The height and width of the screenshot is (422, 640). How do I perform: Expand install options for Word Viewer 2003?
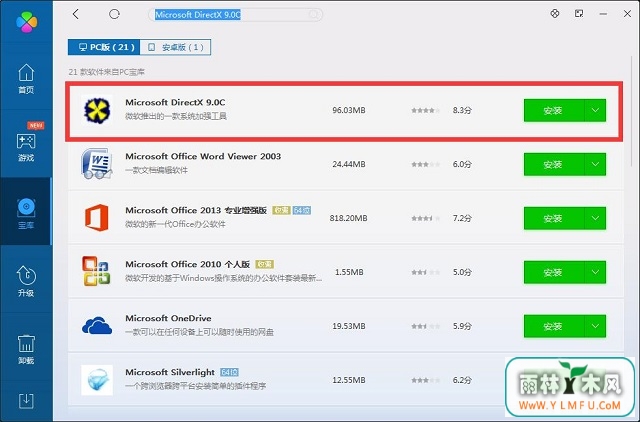pos(595,164)
